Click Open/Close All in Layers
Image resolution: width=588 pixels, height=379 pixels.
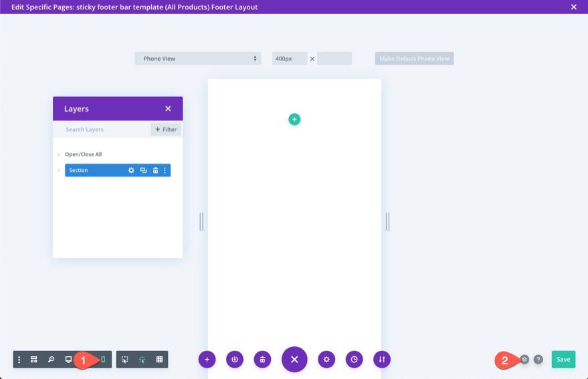(x=83, y=154)
